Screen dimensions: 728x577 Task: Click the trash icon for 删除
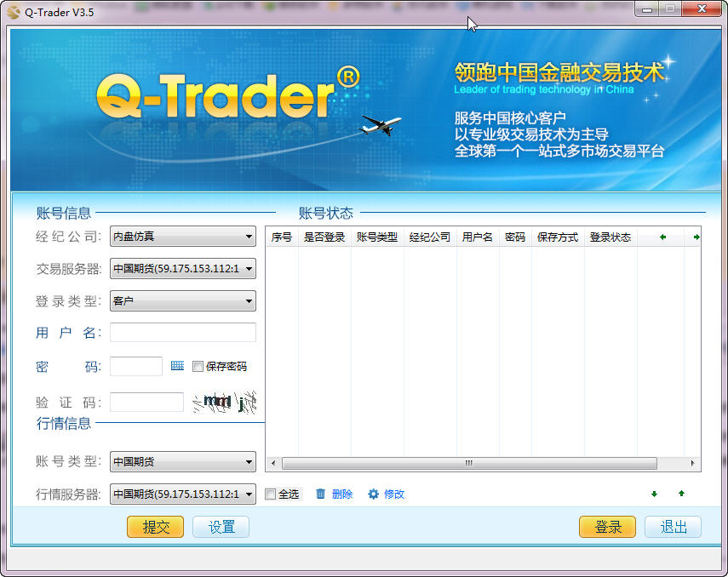click(320, 494)
